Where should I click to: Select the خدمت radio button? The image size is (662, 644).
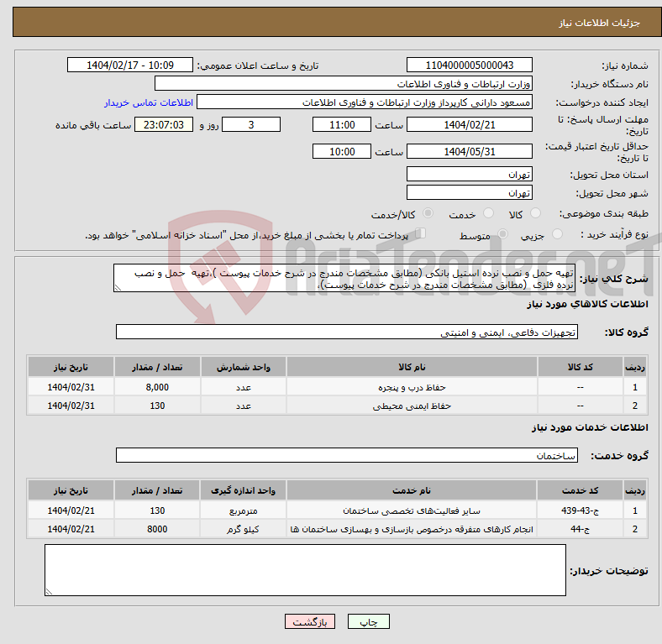point(488,213)
